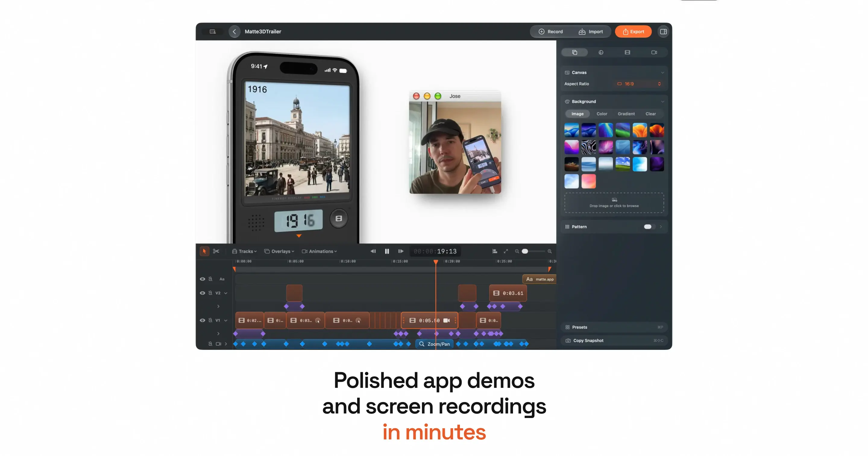Click the Record button

pos(551,32)
